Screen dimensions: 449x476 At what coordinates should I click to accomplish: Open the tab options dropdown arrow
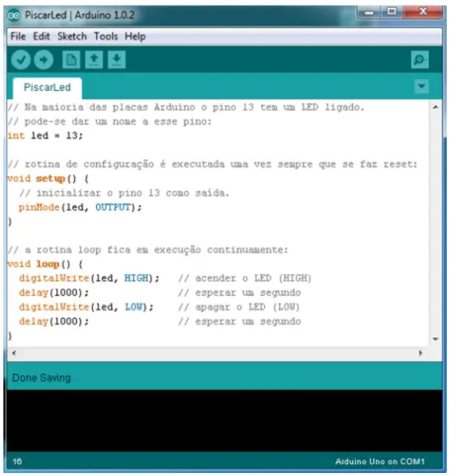(x=421, y=86)
